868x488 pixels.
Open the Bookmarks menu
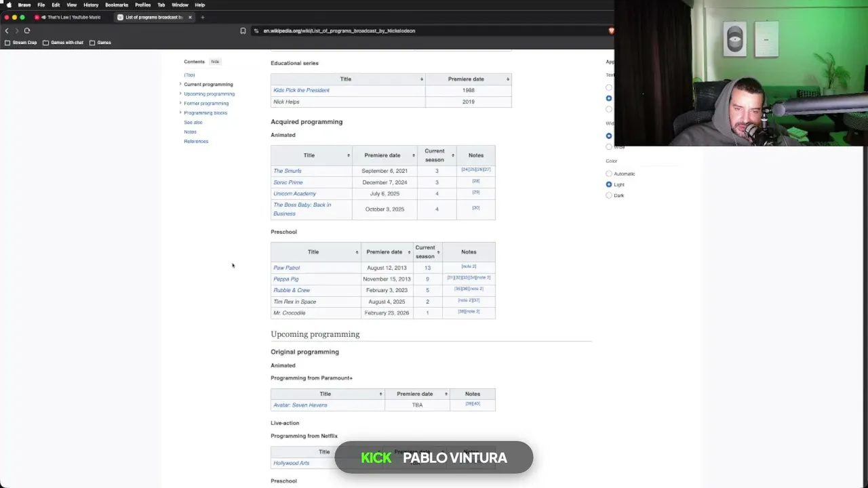(x=117, y=5)
